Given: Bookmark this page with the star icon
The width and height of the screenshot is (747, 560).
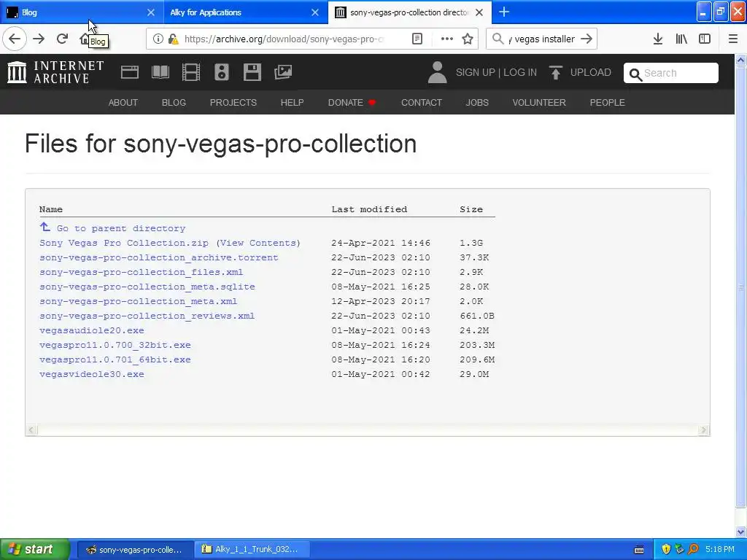Looking at the screenshot, I should pyautogui.click(x=468, y=39).
